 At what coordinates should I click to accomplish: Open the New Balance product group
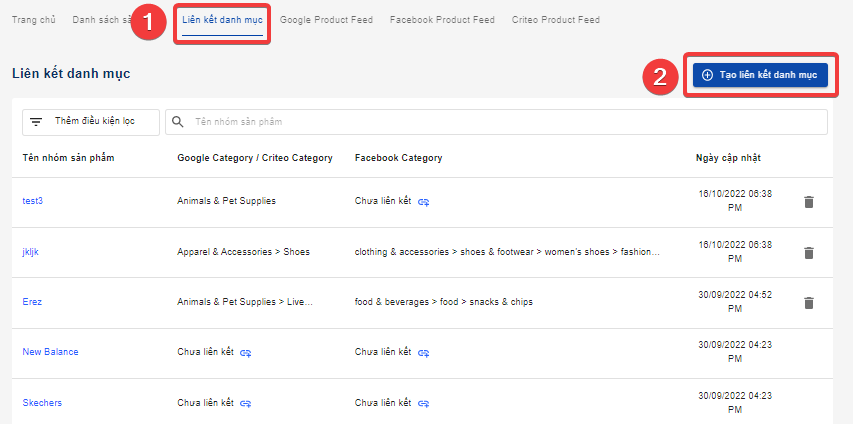(x=50, y=352)
